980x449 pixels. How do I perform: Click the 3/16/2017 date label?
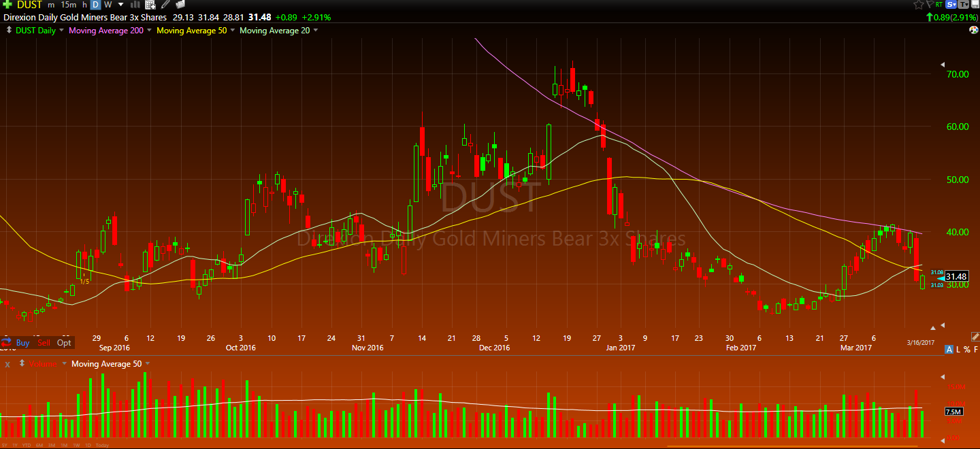pyautogui.click(x=922, y=342)
